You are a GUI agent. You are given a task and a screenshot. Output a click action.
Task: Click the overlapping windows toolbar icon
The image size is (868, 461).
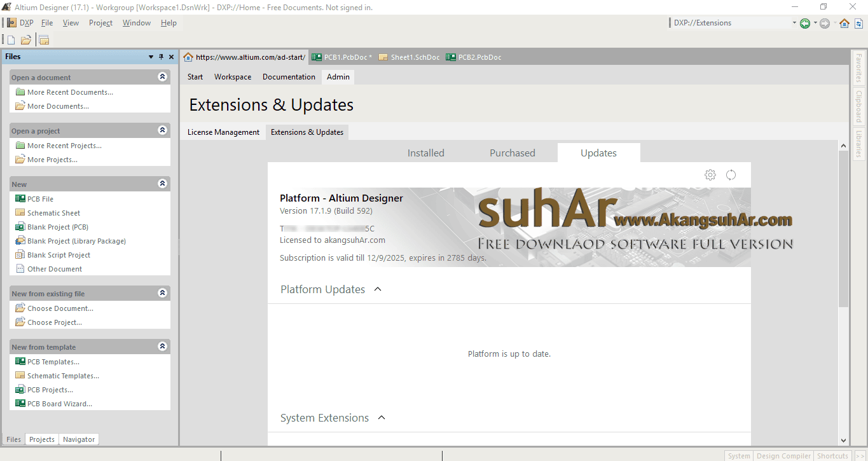pos(44,40)
